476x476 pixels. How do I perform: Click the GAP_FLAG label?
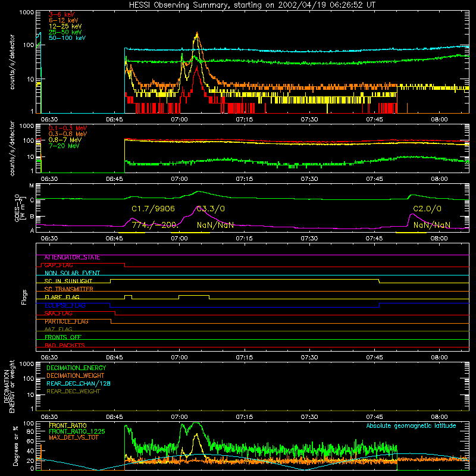click(x=58, y=265)
